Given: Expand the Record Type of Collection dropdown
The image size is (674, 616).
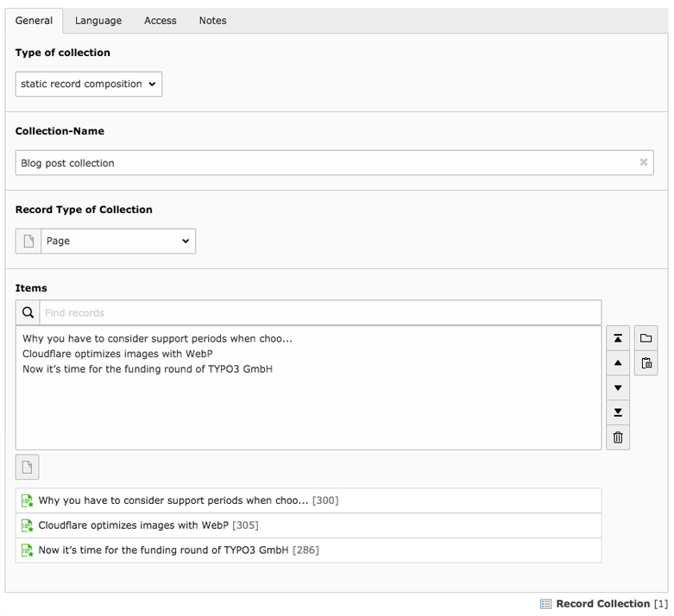Looking at the screenshot, I should click(x=117, y=241).
